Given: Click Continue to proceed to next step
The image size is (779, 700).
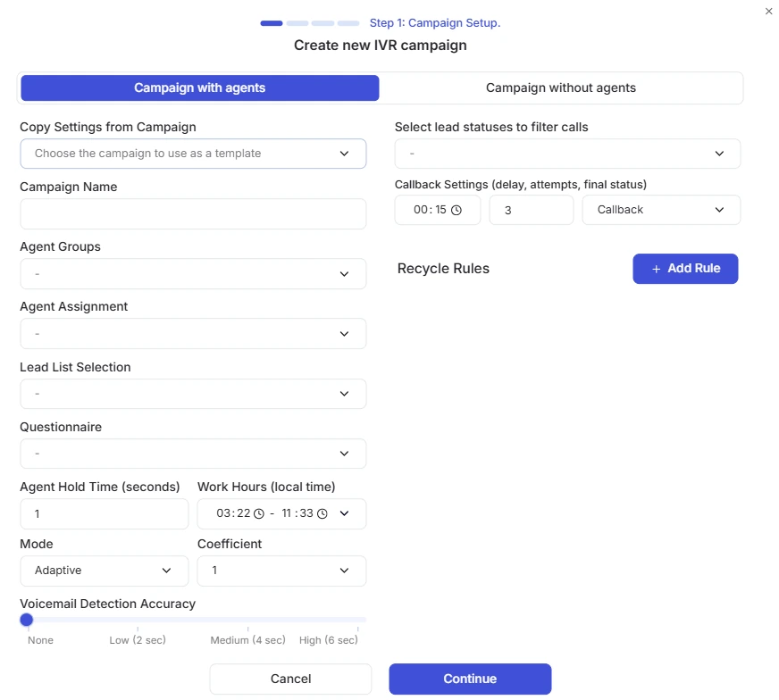Looking at the screenshot, I should pos(470,679).
